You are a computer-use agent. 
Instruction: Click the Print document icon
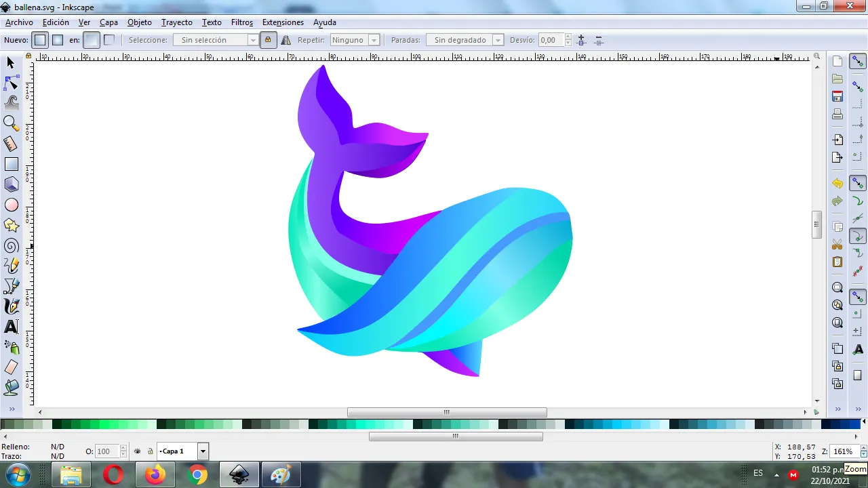(x=837, y=114)
